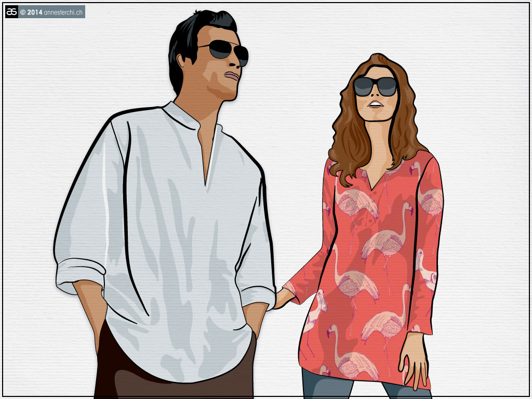Click the man's lips

(x=233, y=76)
